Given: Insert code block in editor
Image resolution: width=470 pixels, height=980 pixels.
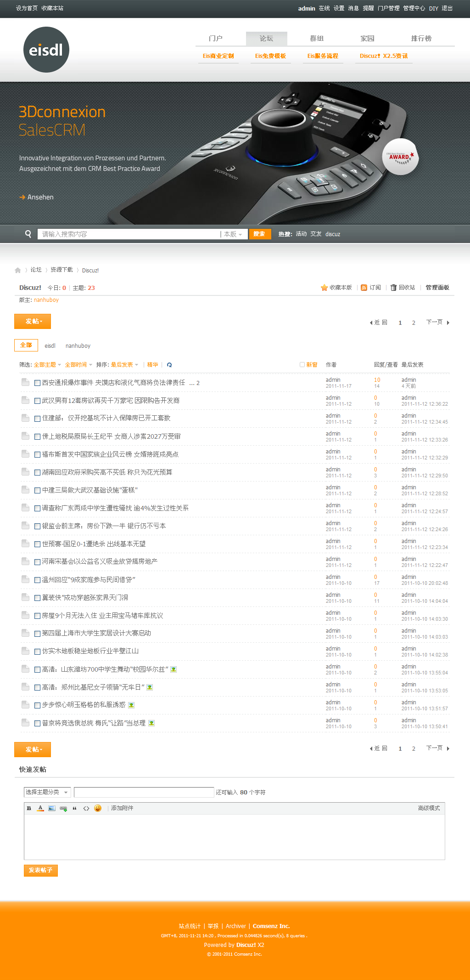Looking at the screenshot, I should tap(86, 808).
